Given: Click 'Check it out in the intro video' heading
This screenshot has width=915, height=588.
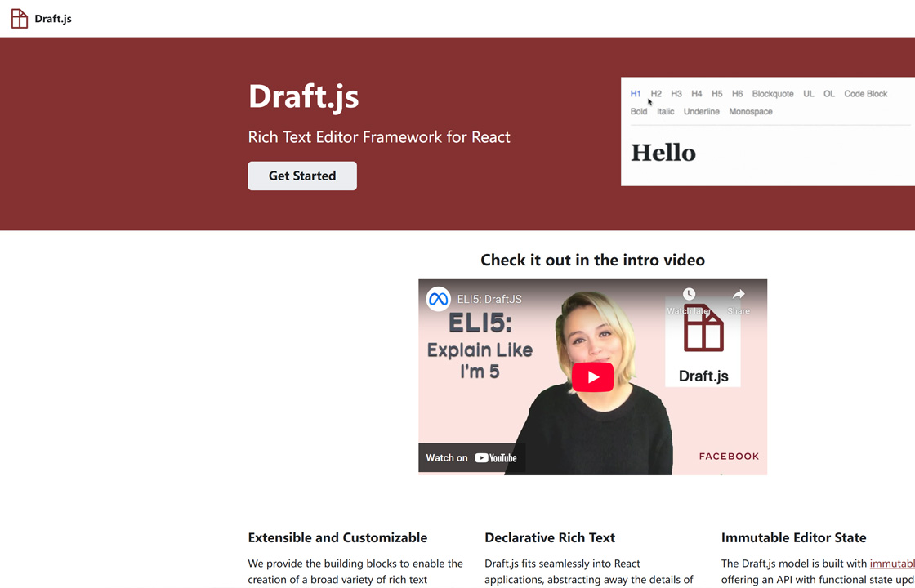Looking at the screenshot, I should pyautogui.click(x=592, y=260).
